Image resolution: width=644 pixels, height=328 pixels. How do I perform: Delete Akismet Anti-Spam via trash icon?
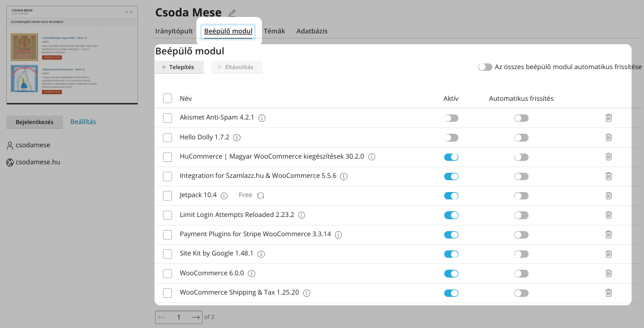pos(609,118)
